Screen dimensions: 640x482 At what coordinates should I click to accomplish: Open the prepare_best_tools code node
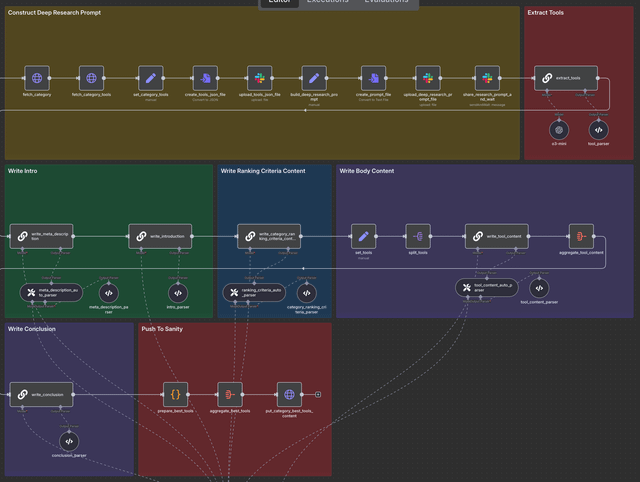(176, 394)
